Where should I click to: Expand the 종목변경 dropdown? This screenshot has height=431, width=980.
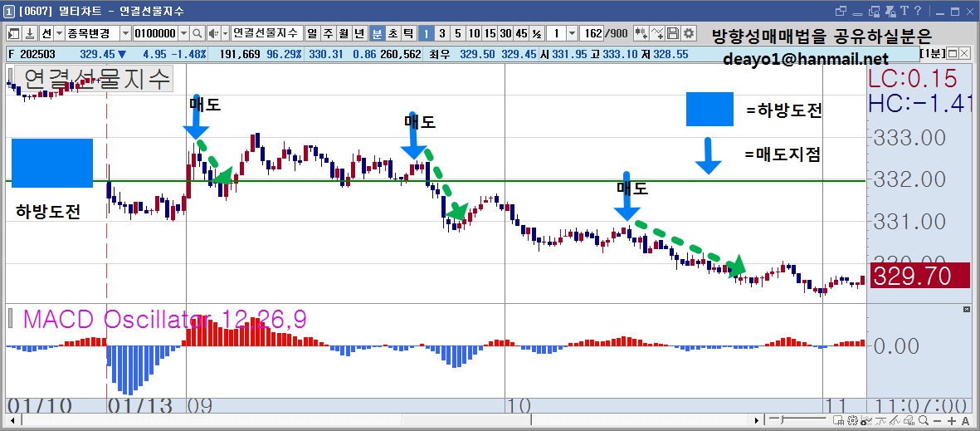tap(125, 33)
